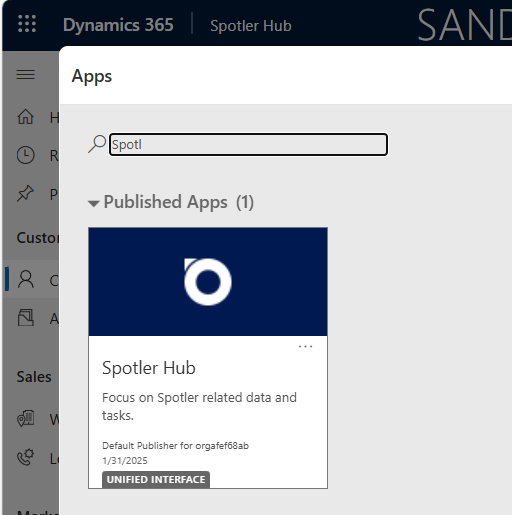This screenshot has height=515, width=512.
Task: Click the Spotler Hub app name in header
Action: (251, 26)
